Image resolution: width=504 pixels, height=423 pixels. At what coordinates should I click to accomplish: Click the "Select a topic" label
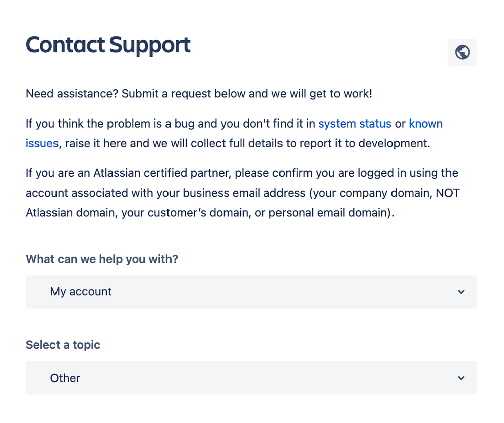(63, 345)
